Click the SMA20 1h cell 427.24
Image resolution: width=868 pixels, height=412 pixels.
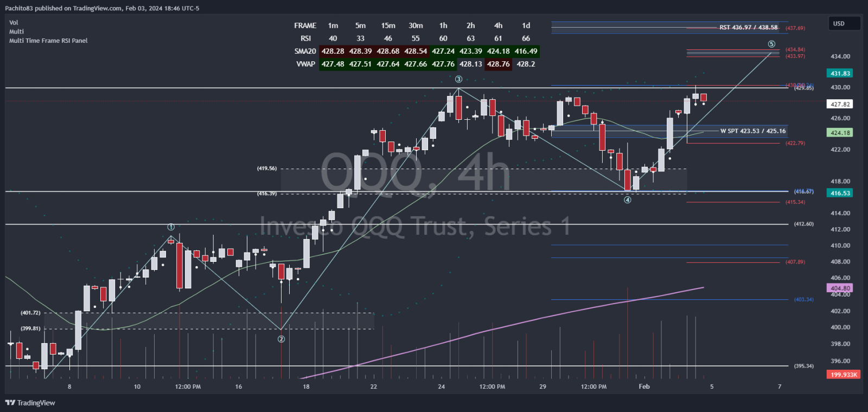click(443, 51)
